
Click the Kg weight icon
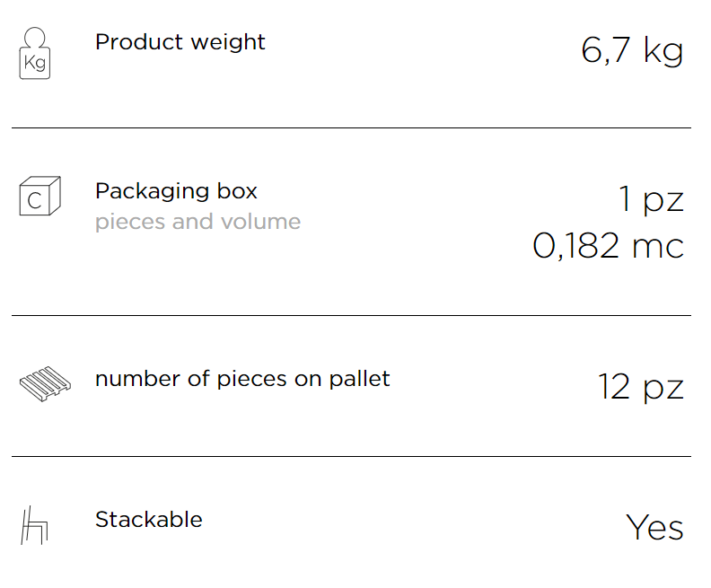tap(34, 54)
